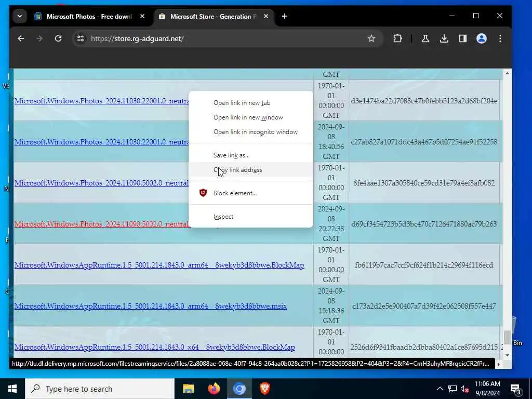Open Chrome Labs flask icon
Screen dimensions: 532x399
[425, 38]
